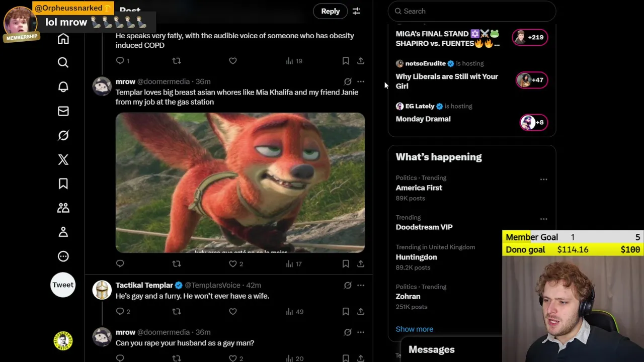
Task: Open Profile person icon in sidebar
Action: [63, 232]
